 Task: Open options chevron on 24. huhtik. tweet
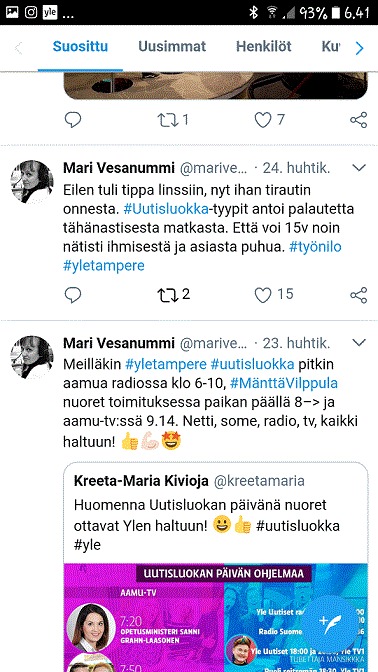[359, 168]
